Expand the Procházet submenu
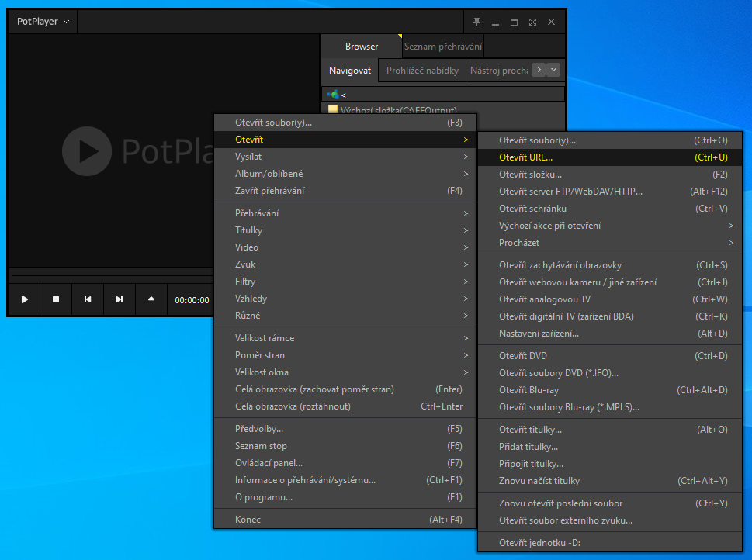Screen dimensions: 752x560 pos(610,243)
